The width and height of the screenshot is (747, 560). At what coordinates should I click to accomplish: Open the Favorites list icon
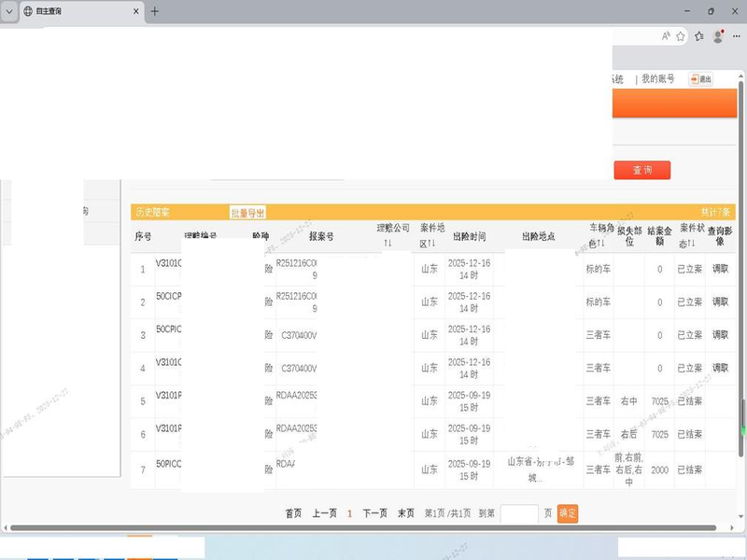click(698, 35)
